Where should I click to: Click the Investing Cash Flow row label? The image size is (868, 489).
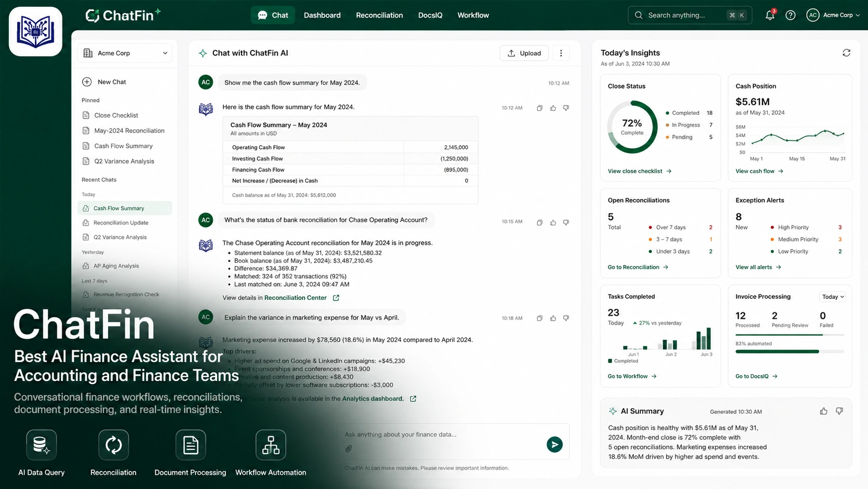[x=257, y=158]
